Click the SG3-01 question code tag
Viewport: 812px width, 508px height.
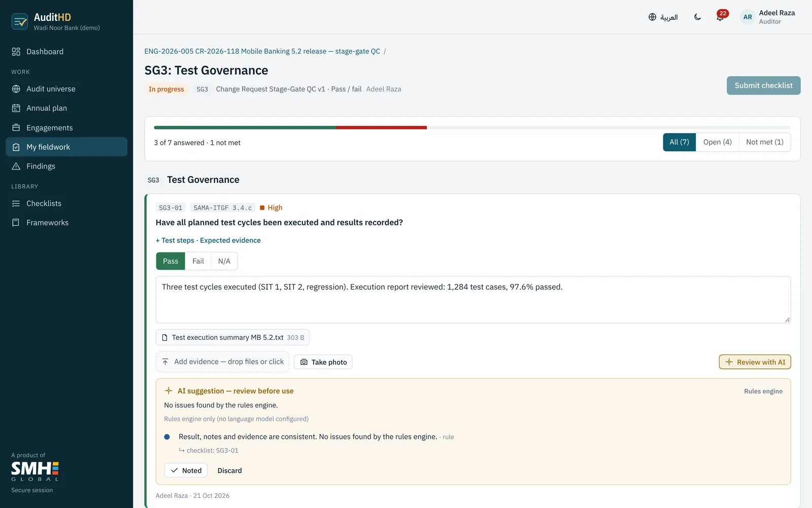coord(171,208)
